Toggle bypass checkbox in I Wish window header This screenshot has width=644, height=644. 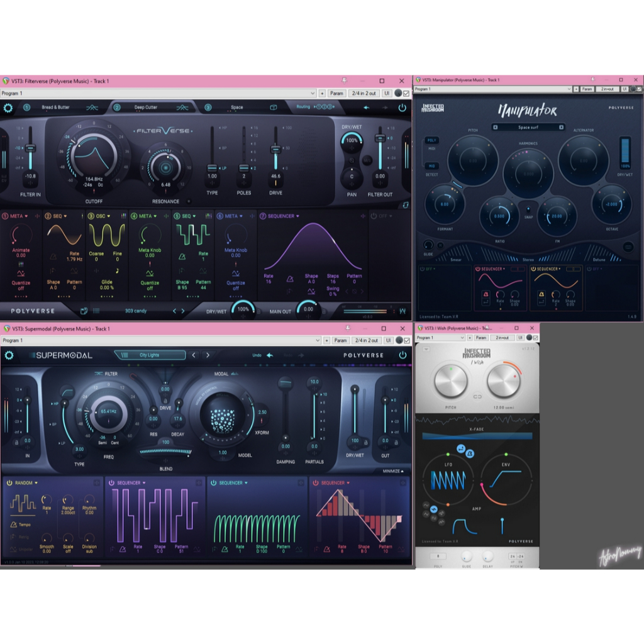coord(536,338)
